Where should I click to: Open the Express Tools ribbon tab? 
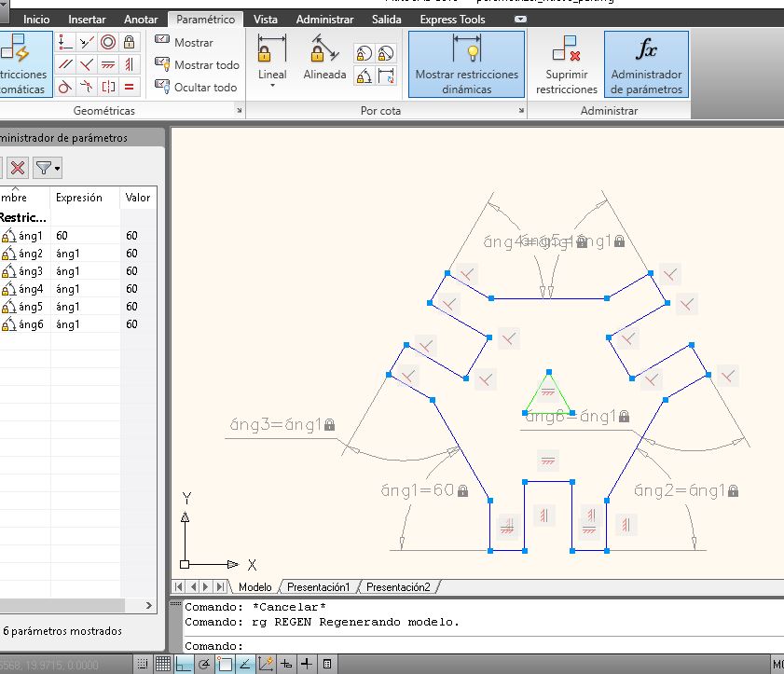click(x=452, y=20)
